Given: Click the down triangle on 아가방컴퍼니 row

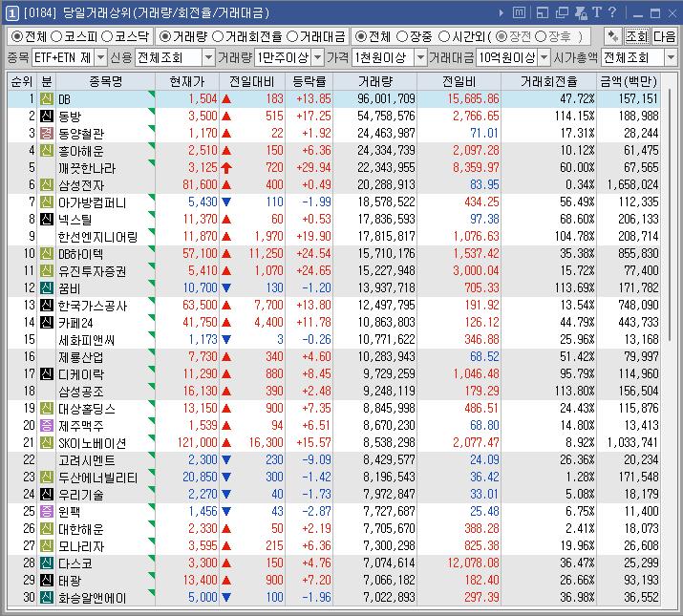Looking at the screenshot, I should tap(226, 202).
